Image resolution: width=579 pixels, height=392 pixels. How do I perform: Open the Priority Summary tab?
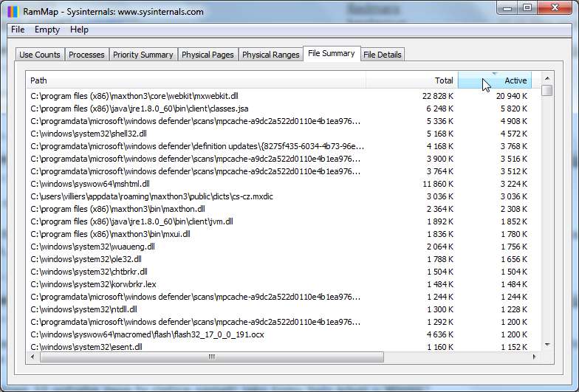(143, 55)
